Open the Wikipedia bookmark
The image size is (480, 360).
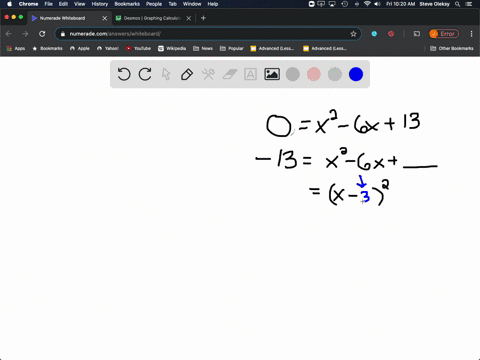click(172, 48)
